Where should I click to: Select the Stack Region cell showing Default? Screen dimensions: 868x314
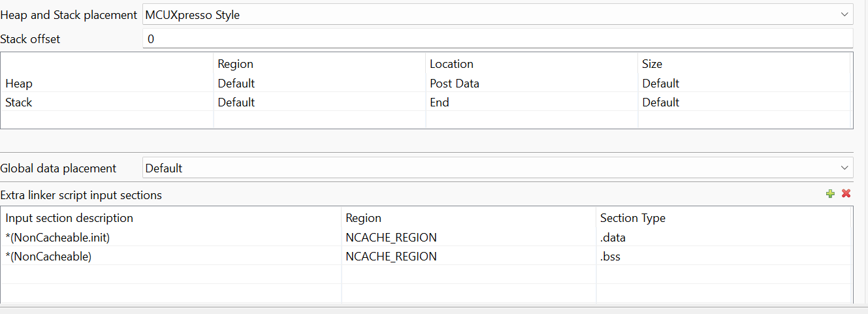[x=236, y=102]
